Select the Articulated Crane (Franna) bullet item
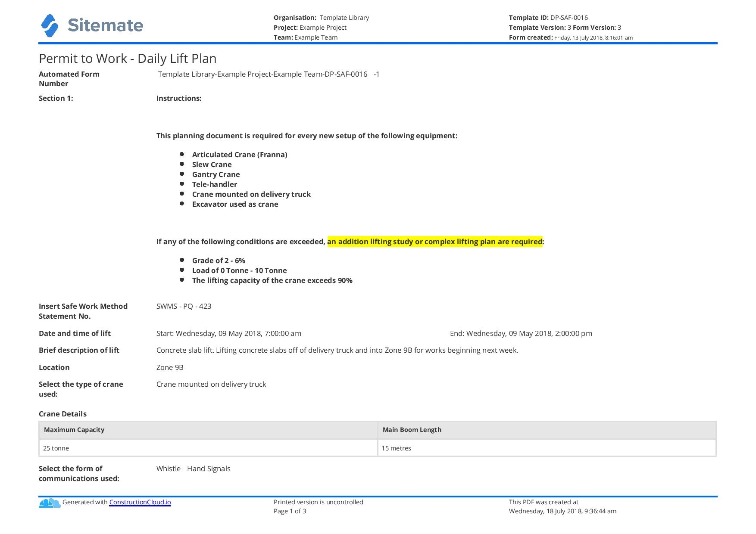Screen dimensions: 756x534 click(x=239, y=155)
